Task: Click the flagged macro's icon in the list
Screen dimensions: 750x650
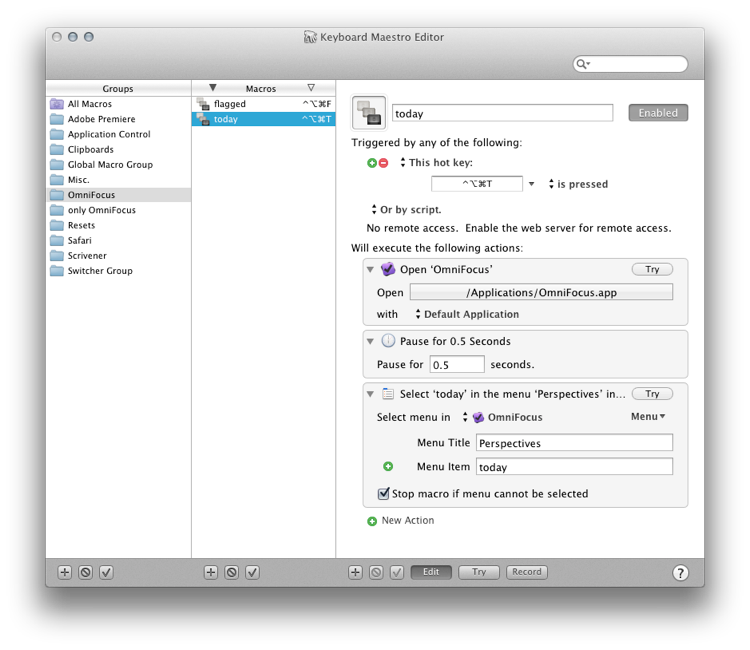Action: point(203,104)
